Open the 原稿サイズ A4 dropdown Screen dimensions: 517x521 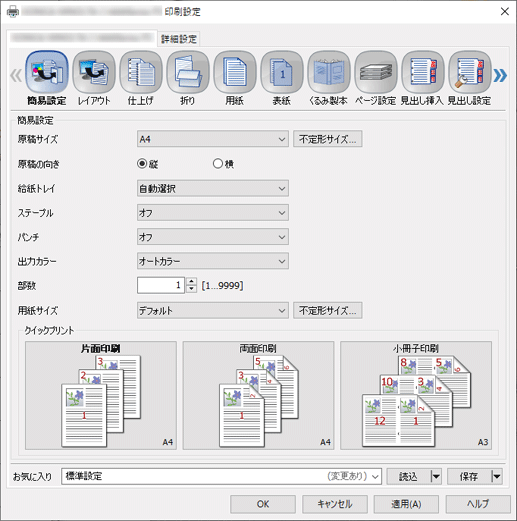coord(213,139)
